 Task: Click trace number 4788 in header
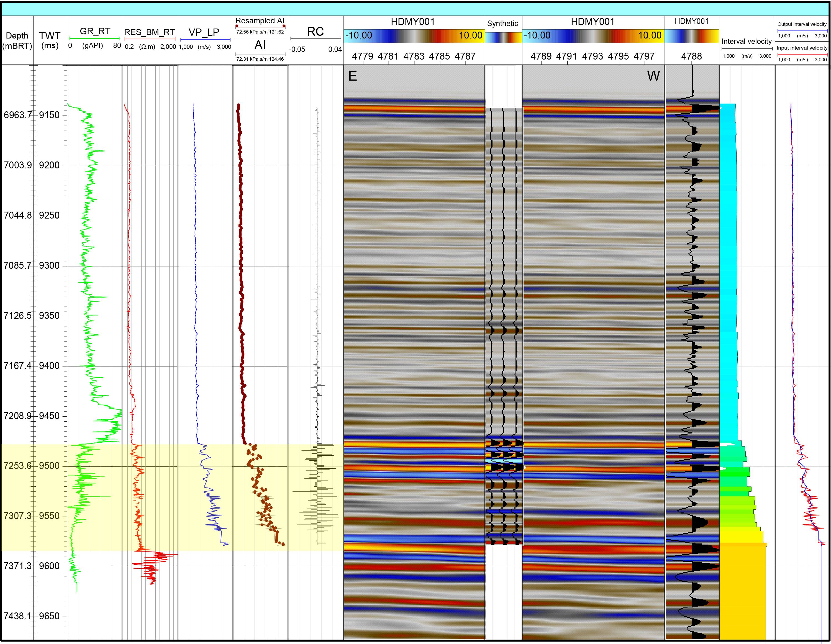(691, 56)
